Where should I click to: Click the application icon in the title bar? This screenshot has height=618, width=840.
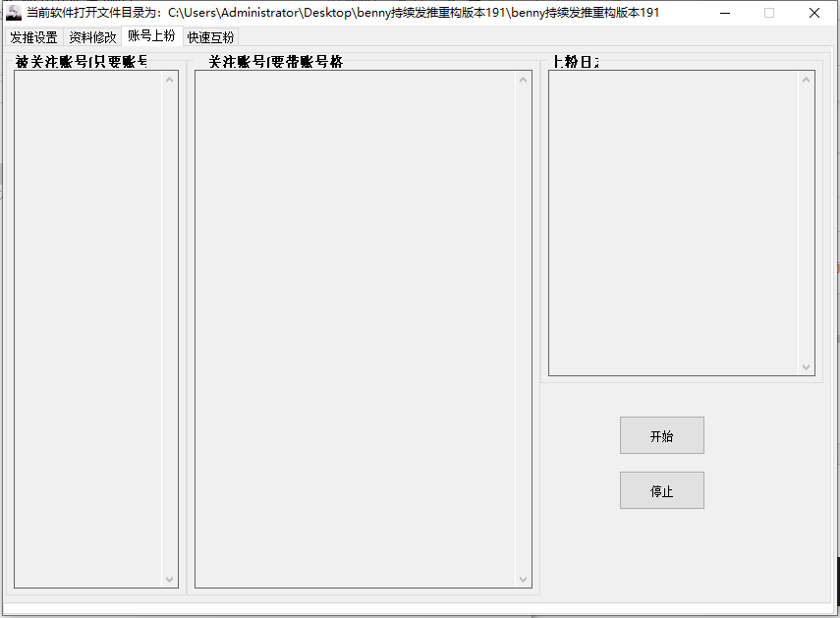(13, 12)
